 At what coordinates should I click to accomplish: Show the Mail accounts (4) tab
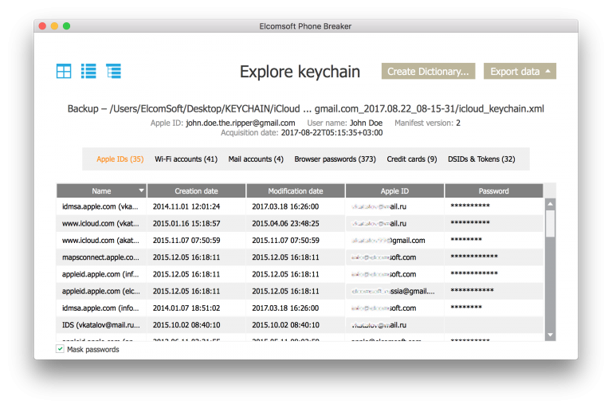pos(255,159)
